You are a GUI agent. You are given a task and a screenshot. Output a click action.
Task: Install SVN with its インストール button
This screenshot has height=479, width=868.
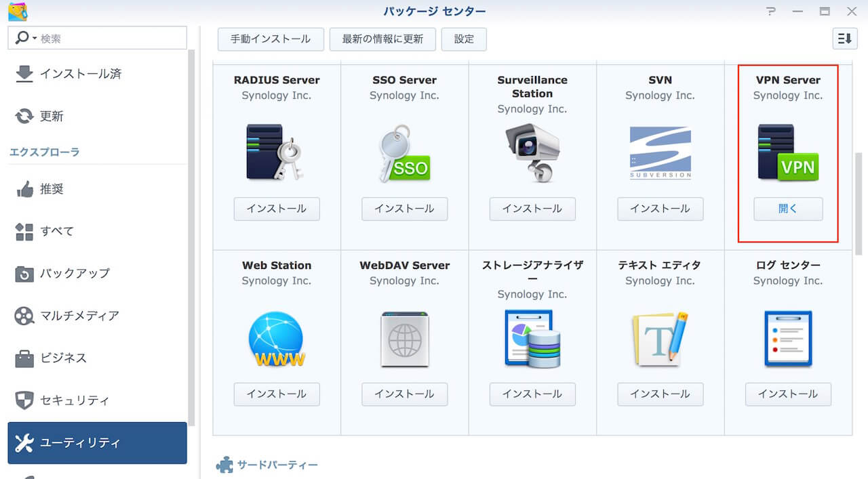click(x=660, y=209)
